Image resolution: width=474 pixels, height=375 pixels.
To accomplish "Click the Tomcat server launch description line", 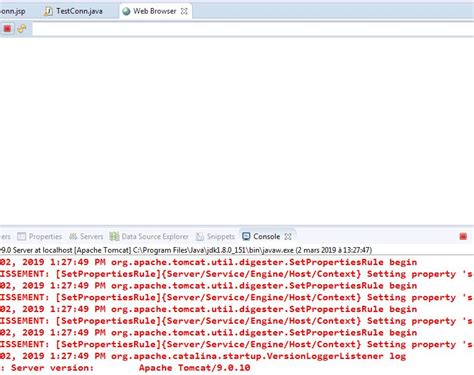I will [186, 250].
